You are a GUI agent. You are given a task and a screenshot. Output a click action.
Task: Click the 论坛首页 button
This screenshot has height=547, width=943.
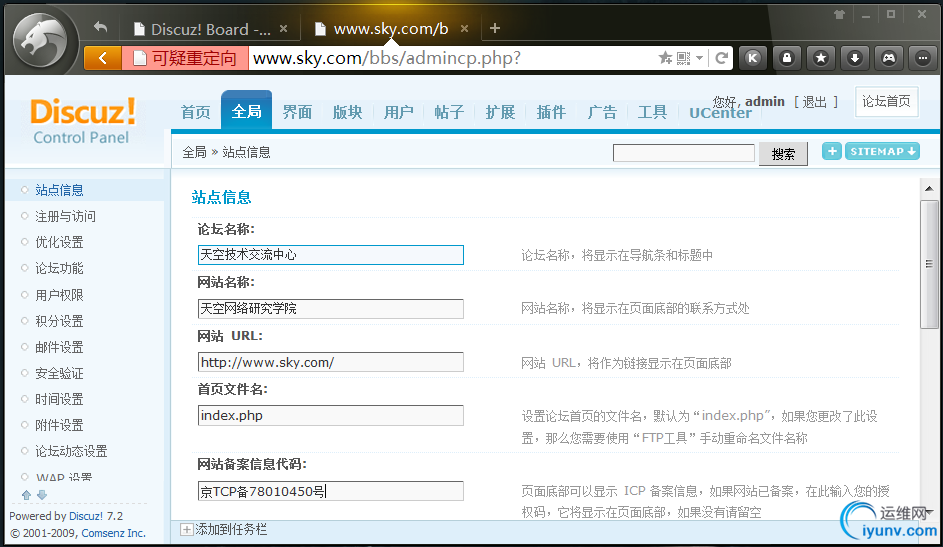coord(886,101)
